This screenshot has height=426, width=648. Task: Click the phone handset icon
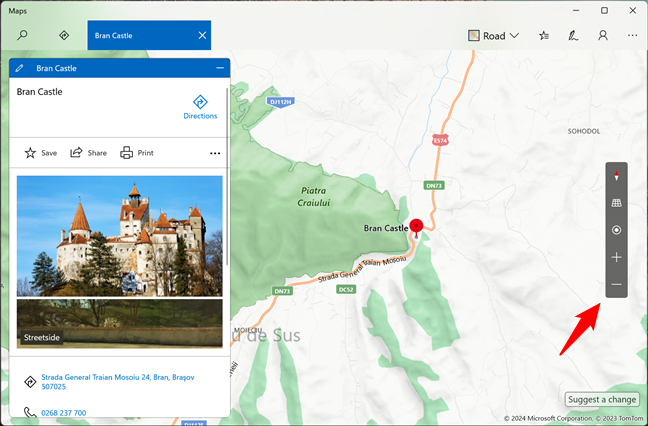click(30, 412)
